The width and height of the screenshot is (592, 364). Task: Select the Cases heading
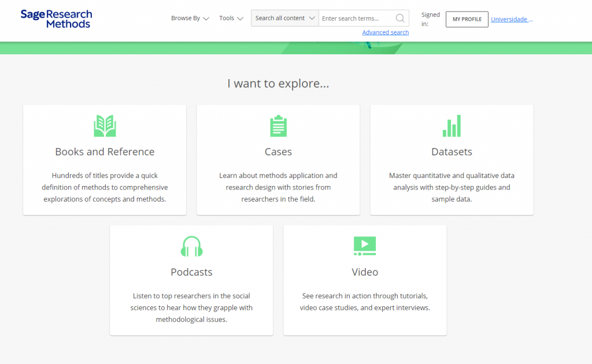click(x=278, y=152)
